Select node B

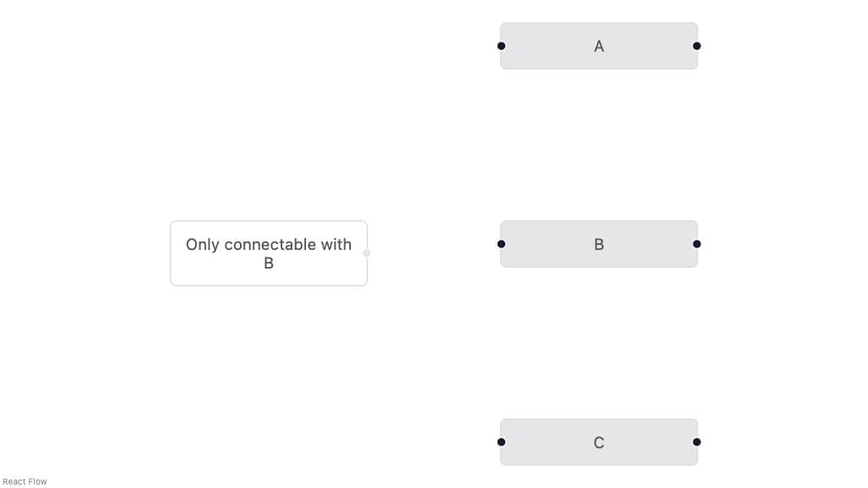click(x=599, y=244)
